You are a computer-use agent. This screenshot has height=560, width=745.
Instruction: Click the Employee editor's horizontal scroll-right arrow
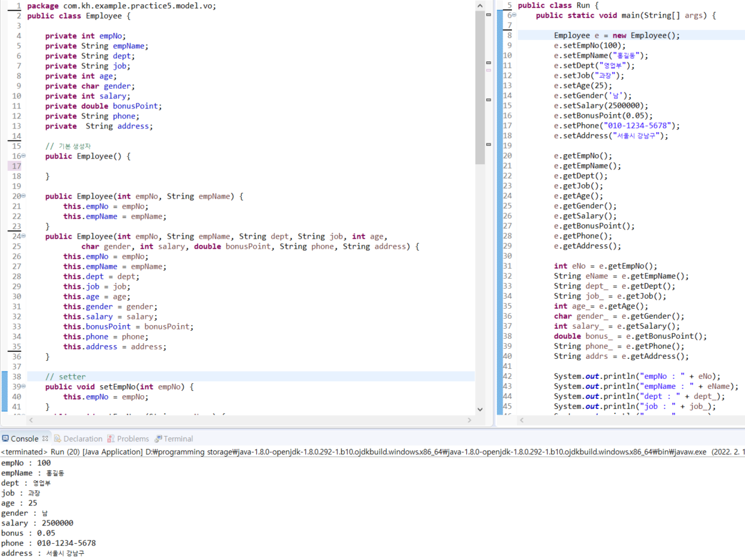click(x=469, y=420)
